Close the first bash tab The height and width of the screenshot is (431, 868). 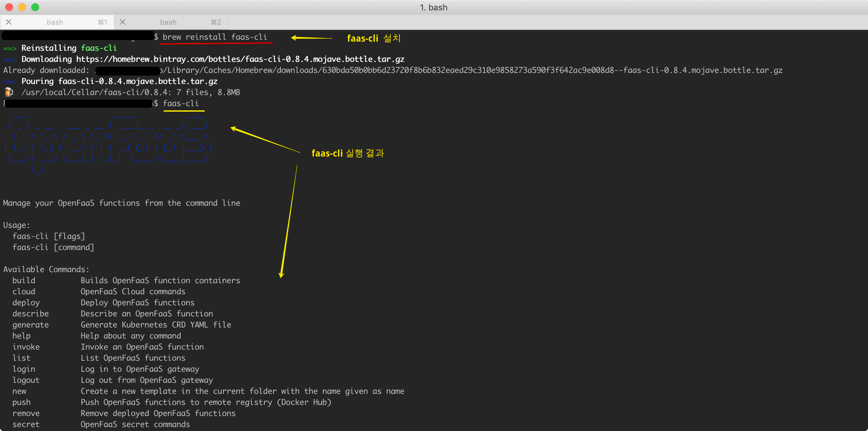pyautogui.click(x=9, y=22)
